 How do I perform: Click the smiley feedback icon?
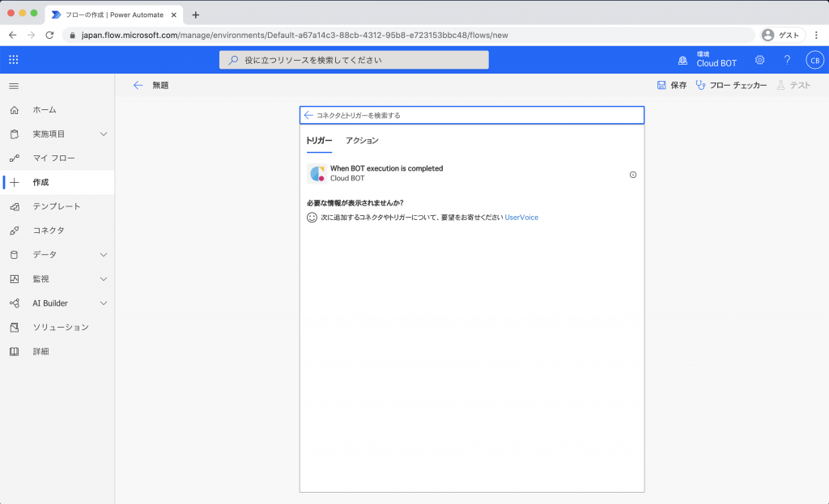(x=312, y=217)
